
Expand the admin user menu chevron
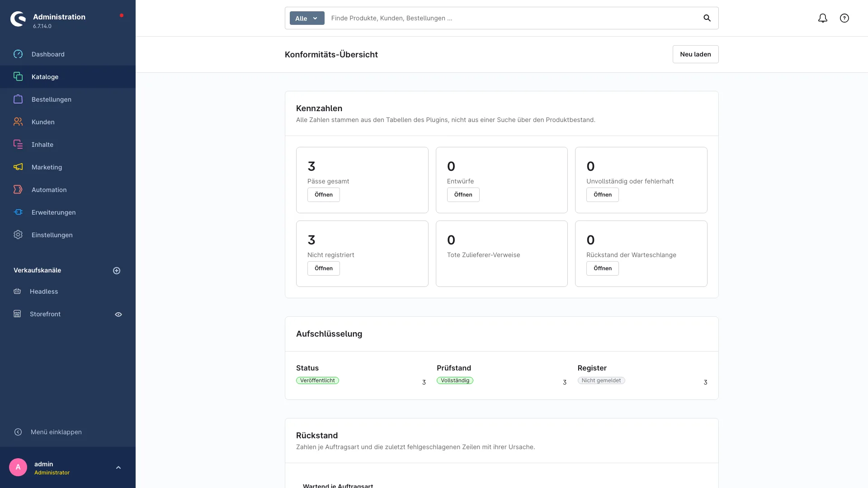[x=118, y=468]
